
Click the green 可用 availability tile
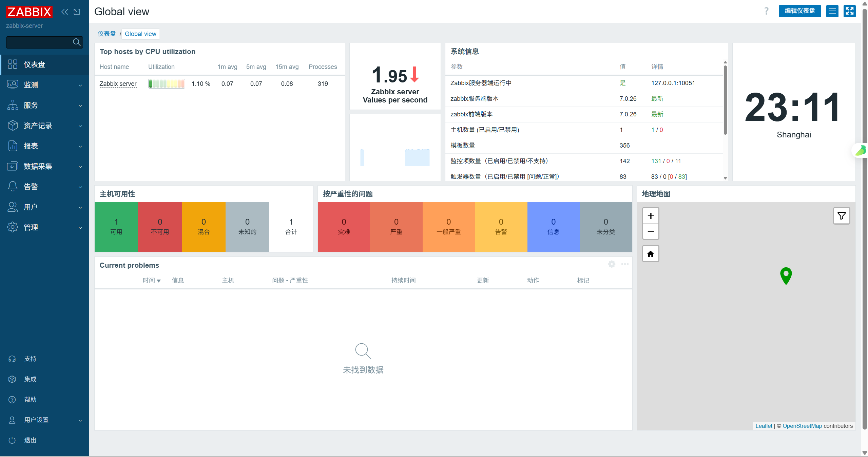pyautogui.click(x=116, y=227)
